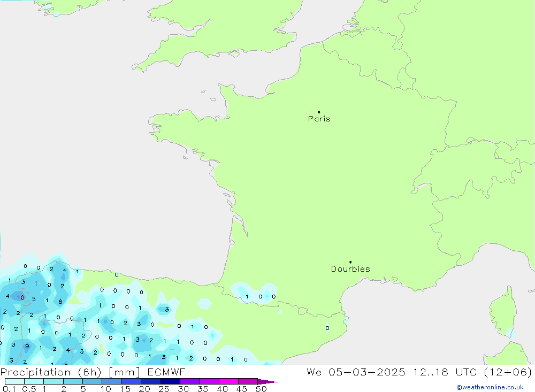Click the legend value label 0.5

[29, 389]
